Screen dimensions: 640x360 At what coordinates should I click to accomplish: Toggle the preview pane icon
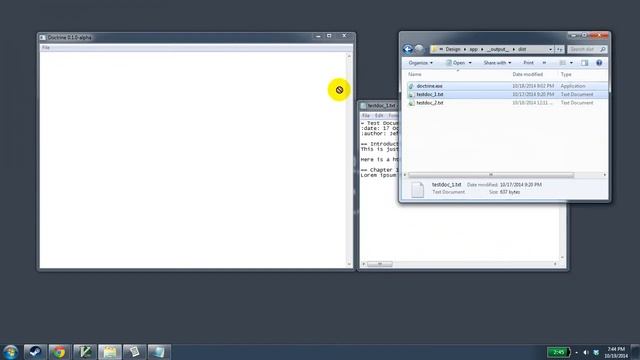584,63
